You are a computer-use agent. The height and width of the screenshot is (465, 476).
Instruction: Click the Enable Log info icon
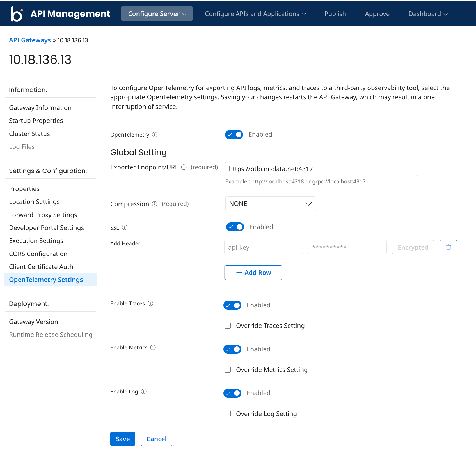tap(144, 392)
